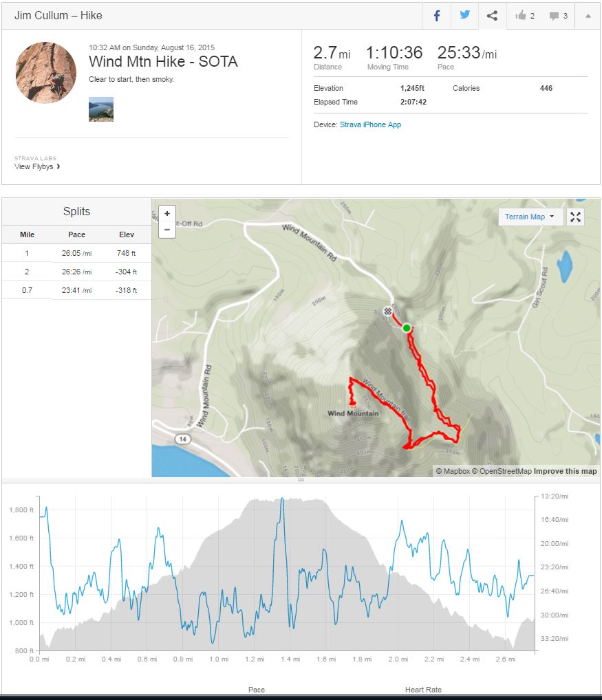Screen dimensions: 602x700
Task: Click the checkered finish marker on map
Action: (389, 311)
